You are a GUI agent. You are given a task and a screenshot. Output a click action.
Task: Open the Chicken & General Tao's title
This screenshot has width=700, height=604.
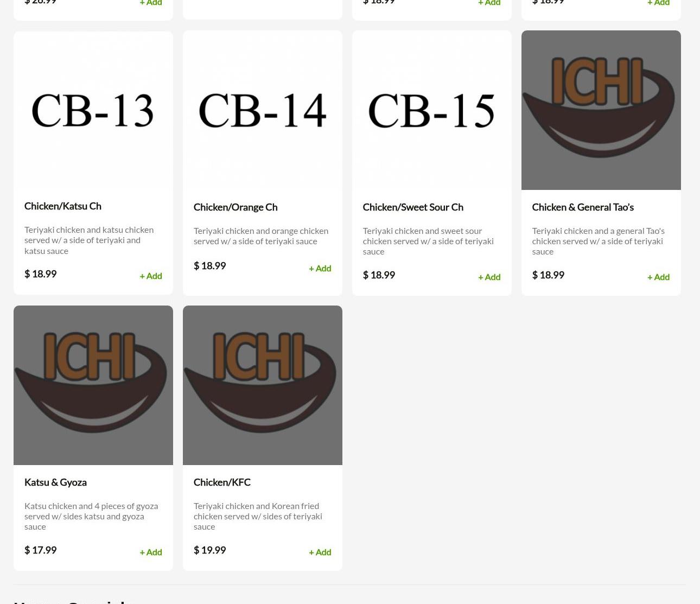[x=583, y=207]
